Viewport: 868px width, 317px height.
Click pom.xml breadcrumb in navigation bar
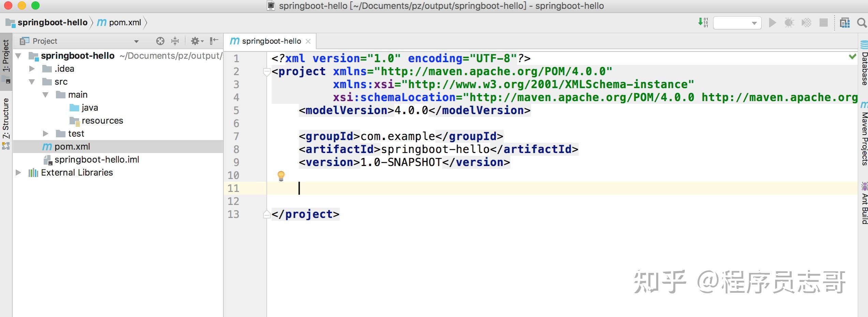coord(119,23)
